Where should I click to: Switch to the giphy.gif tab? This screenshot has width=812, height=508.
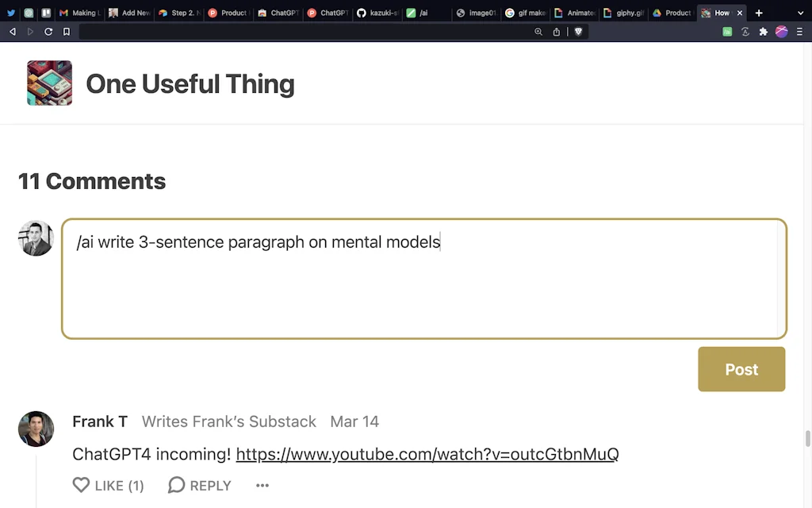pos(626,13)
